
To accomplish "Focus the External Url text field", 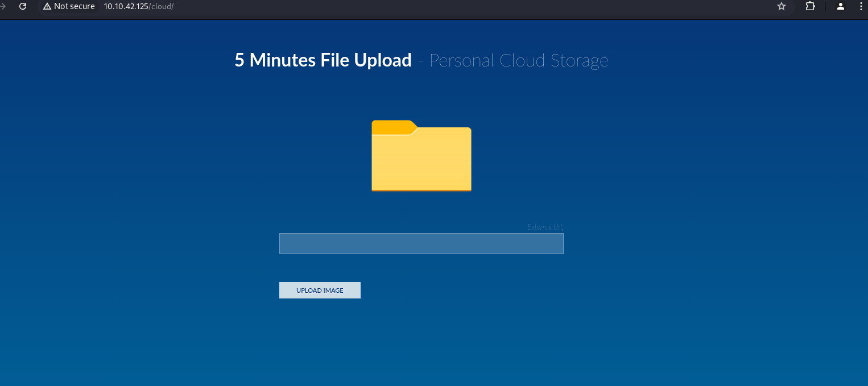I will pyautogui.click(x=421, y=243).
